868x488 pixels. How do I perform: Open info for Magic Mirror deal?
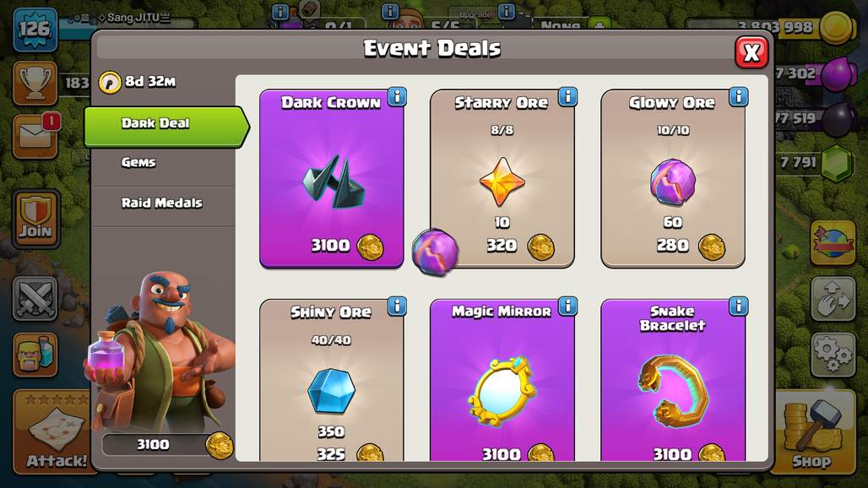tap(567, 306)
